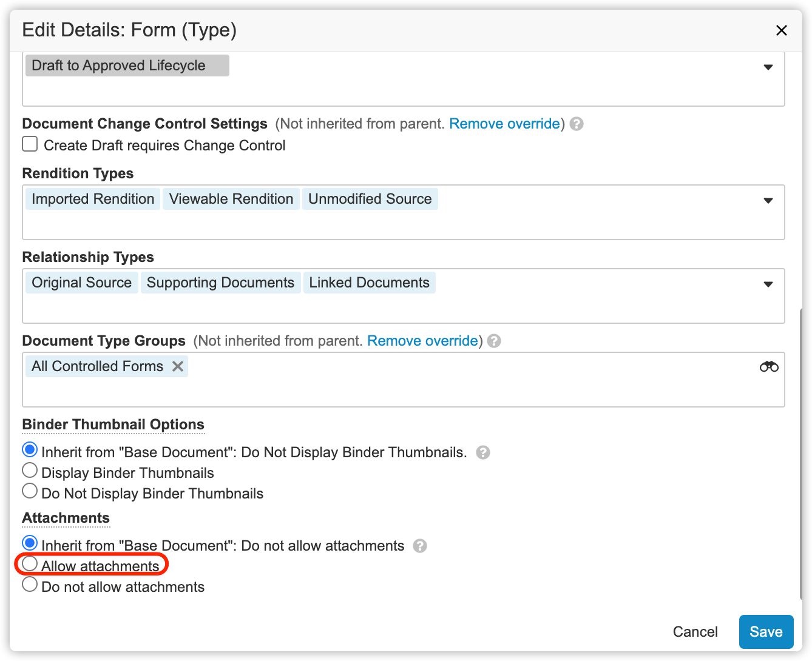Cancel editing the form details
812x661 pixels.
pyautogui.click(x=695, y=632)
